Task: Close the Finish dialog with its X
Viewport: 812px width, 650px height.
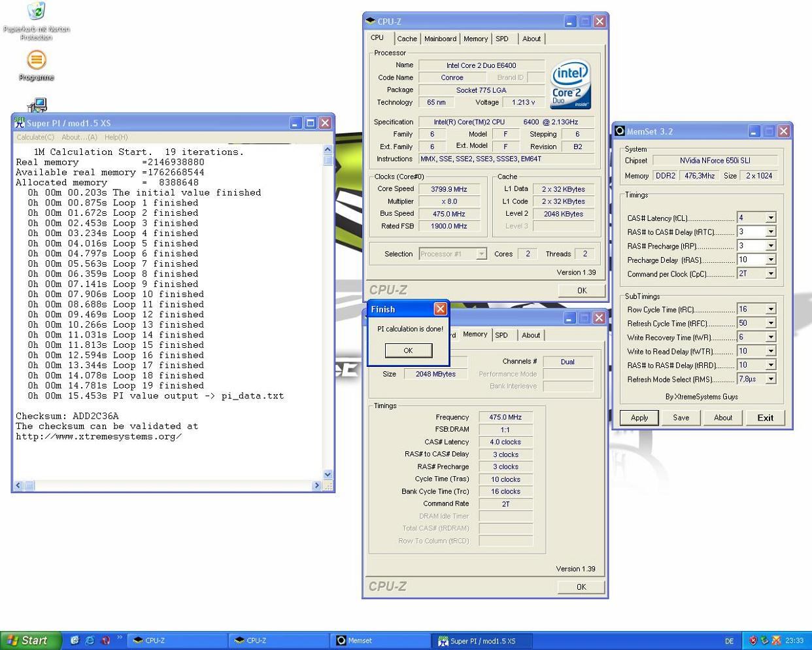Action: click(441, 309)
